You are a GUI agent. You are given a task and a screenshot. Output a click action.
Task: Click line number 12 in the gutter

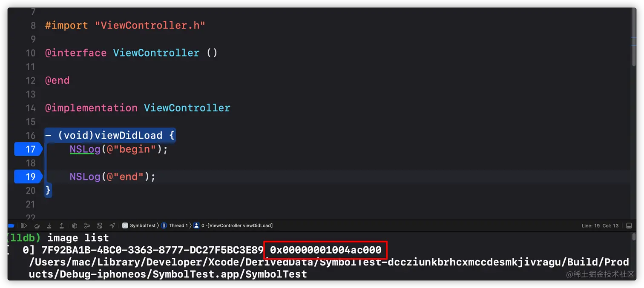(31, 80)
